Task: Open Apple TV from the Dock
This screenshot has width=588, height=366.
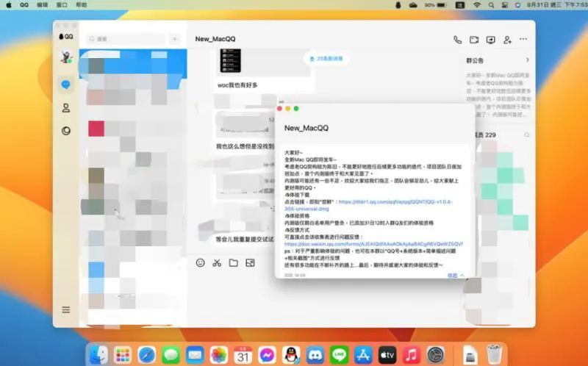Action: tap(387, 354)
